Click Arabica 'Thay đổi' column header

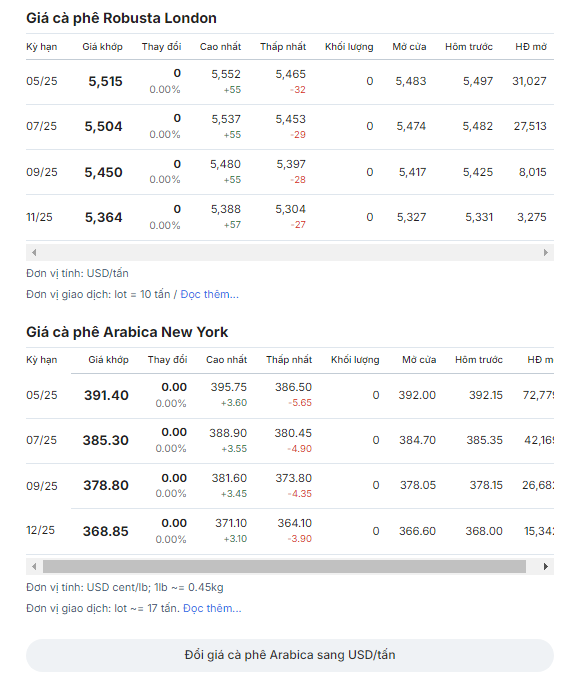[167, 360]
